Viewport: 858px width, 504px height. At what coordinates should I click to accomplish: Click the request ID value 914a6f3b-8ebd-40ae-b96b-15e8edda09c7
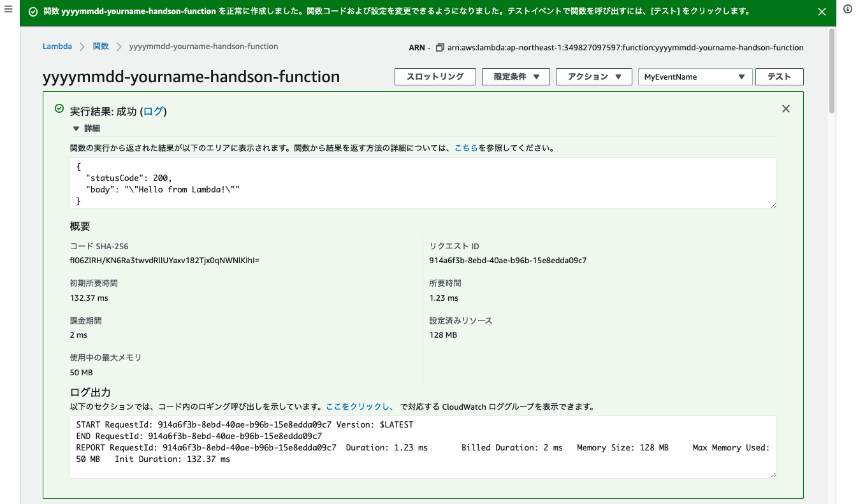508,261
